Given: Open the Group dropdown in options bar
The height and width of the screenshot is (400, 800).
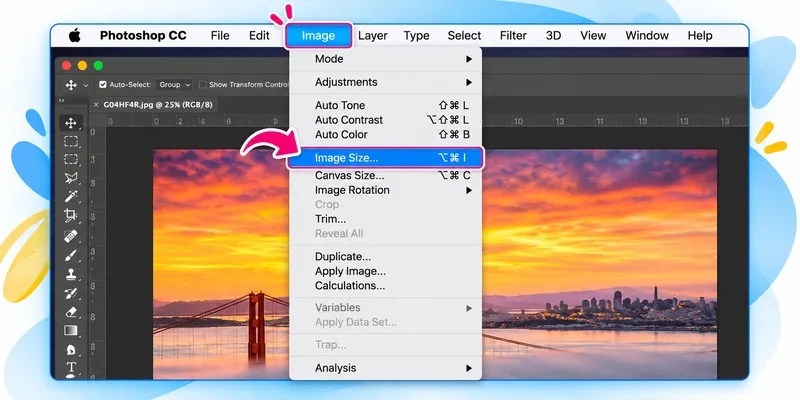Looking at the screenshot, I should 174,85.
